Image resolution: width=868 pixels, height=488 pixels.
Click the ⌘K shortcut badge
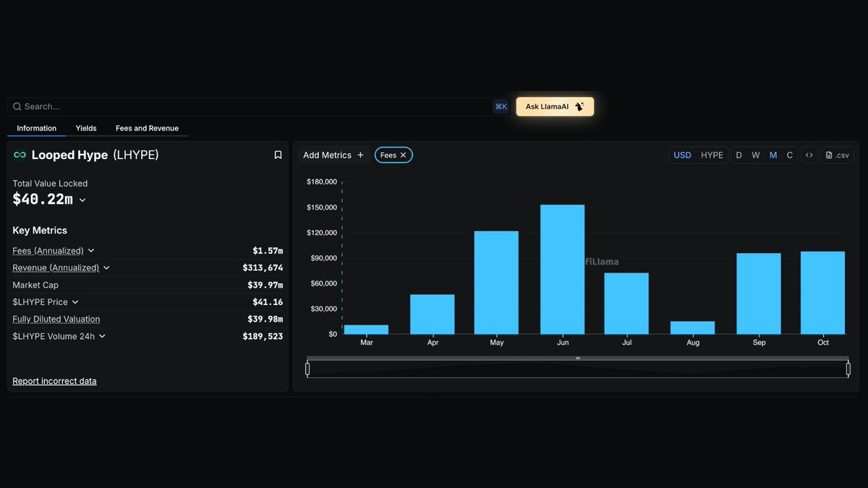click(x=501, y=107)
